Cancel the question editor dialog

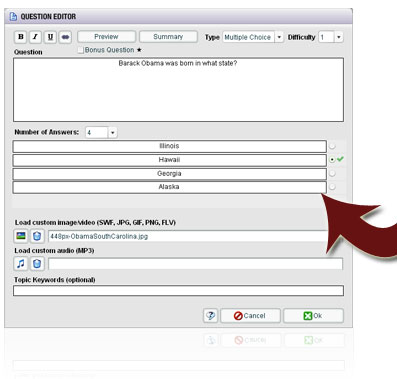250,316
